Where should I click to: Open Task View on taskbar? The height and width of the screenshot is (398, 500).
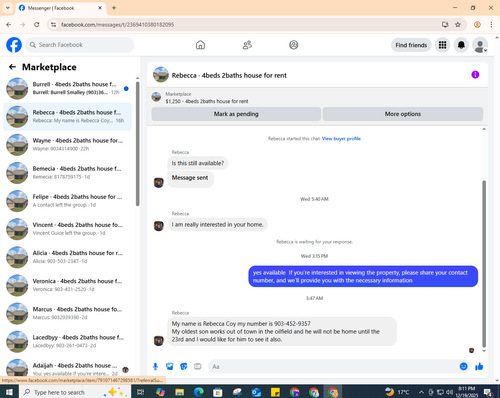[x=141, y=392]
